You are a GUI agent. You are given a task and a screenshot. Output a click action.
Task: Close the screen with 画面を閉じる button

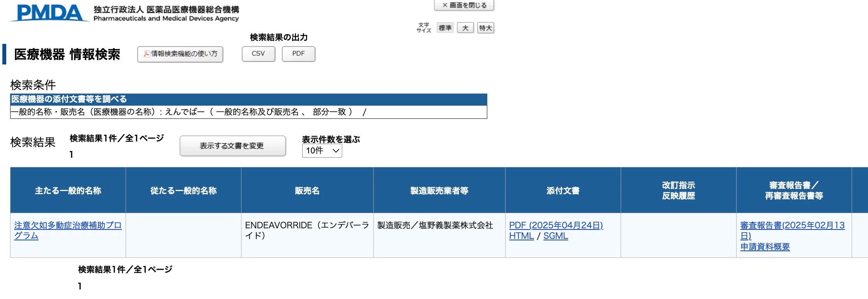tap(464, 5)
